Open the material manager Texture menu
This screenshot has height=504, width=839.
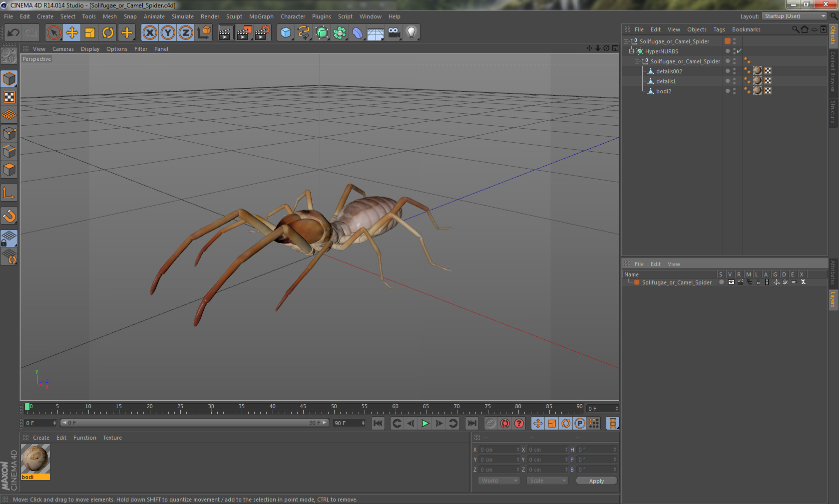click(112, 438)
